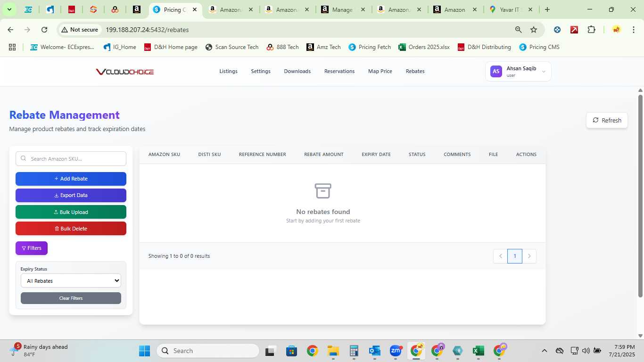This screenshot has width=644, height=362.
Task: Click the CloudChoice logo
Action: pyautogui.click(x=125, y=72)
